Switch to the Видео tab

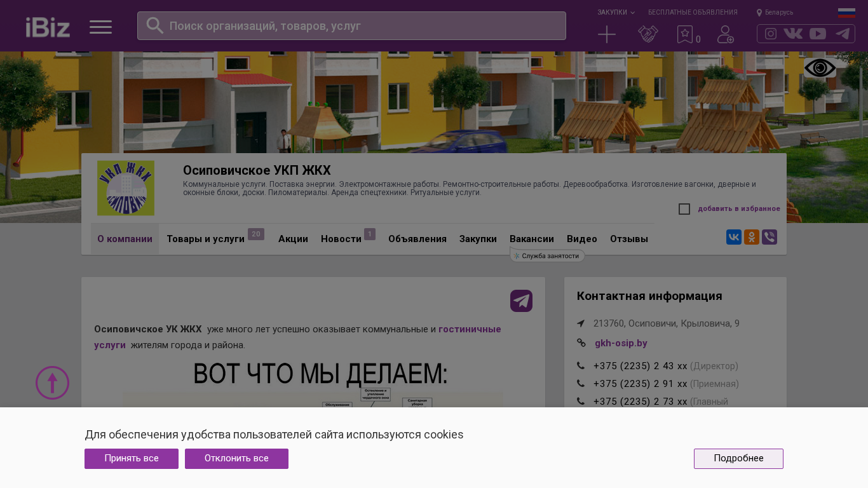coord(582,239)
